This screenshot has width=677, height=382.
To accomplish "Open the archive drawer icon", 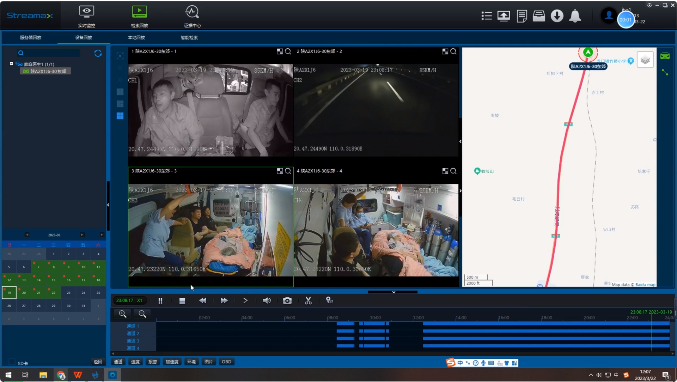I will (539, 16).
